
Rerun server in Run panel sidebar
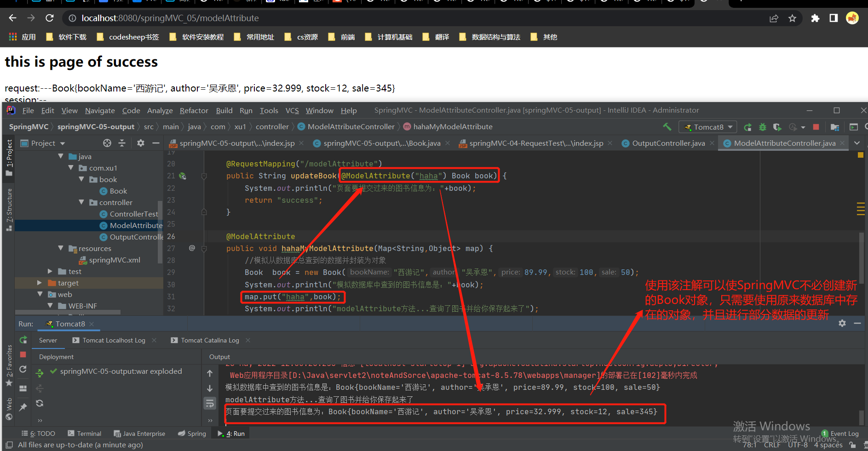pos(23,340)
